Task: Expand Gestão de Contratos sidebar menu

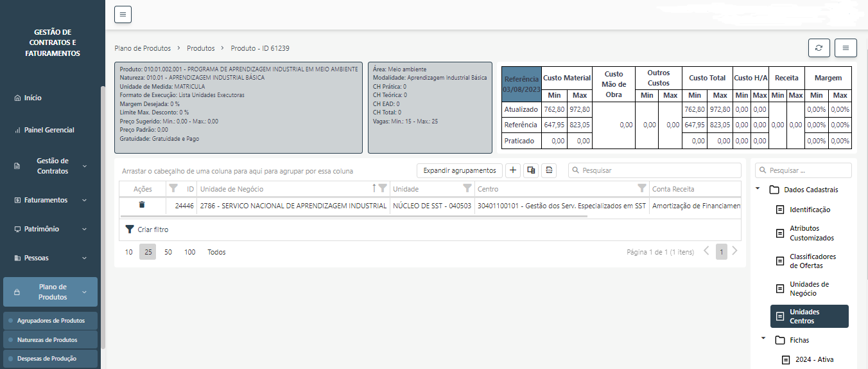Action: [x=52, y=166]
